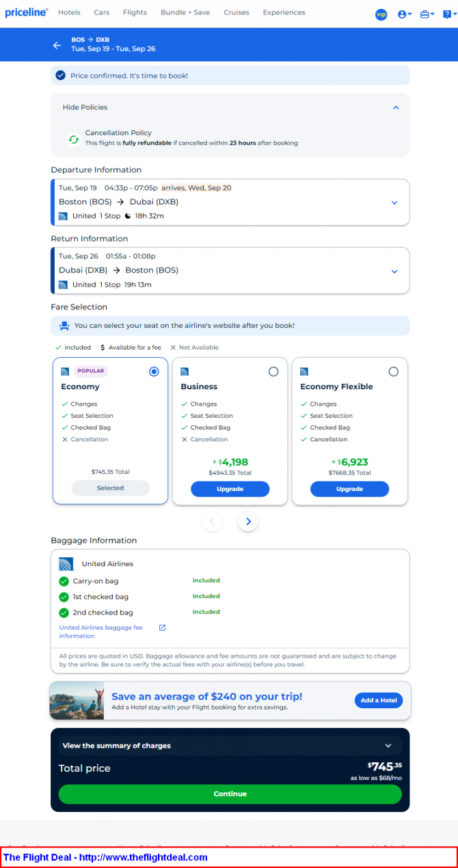Open the Cars tab

(x=102, y=12)
